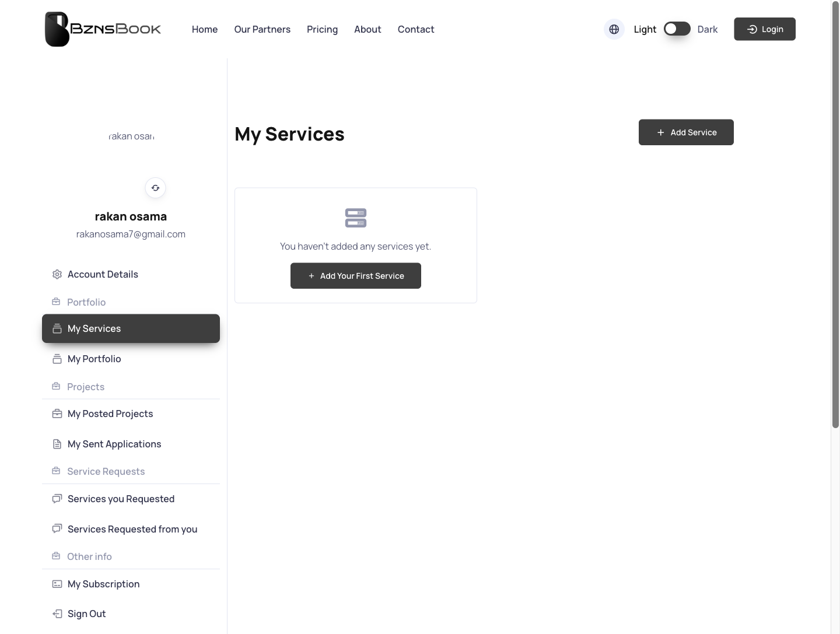
Task: Click the Projects section header
Action: (x=86, y=387)
